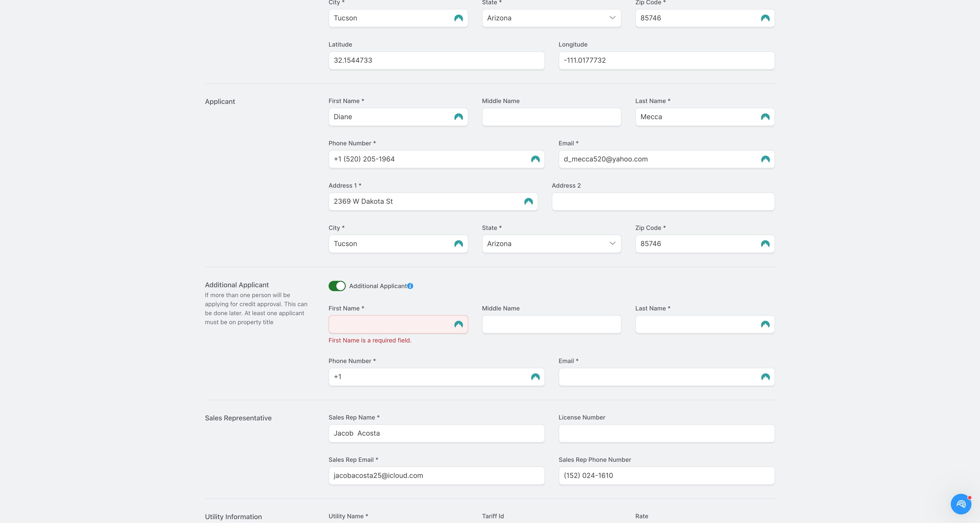Click Applicant Middle Name field
The height and width of the screenshot is (523, 980).
tap(551, 117)
